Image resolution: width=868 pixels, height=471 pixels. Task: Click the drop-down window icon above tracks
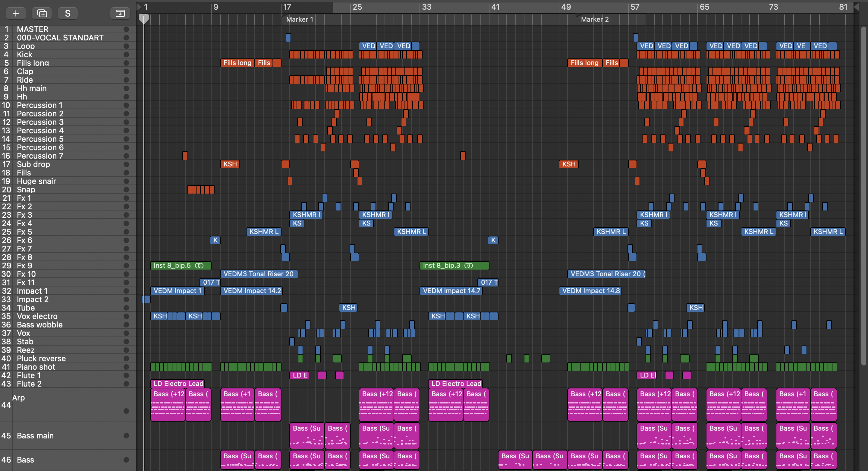tap(120, 13)
